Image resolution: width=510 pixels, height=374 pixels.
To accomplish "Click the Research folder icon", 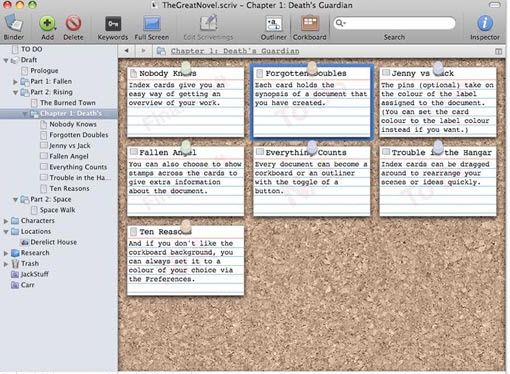I will (15, 253).
